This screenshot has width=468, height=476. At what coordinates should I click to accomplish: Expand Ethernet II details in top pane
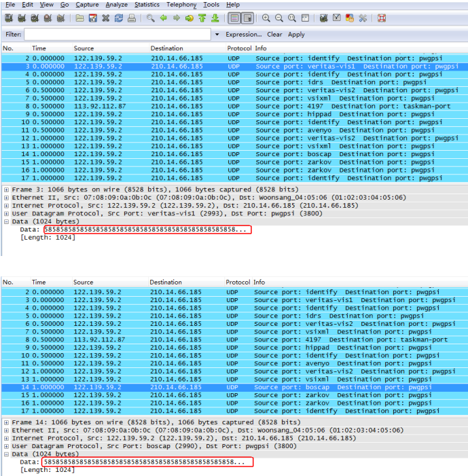click(6, 198)
